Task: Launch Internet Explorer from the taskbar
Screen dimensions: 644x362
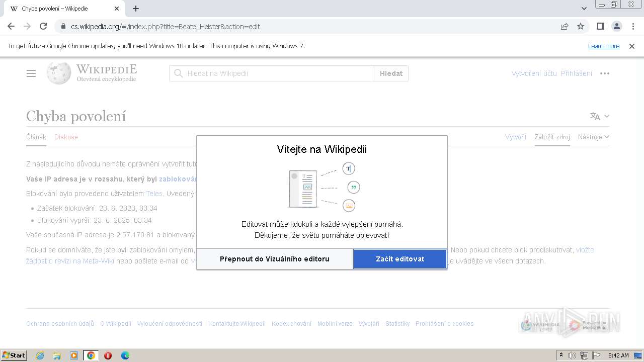Action: pyautogui.click(x=40, y=355)
